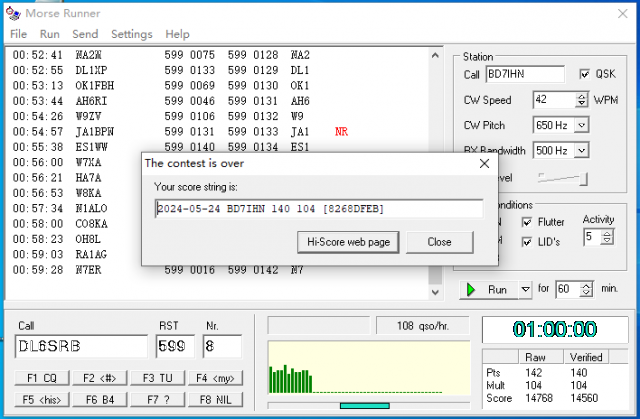Click the green Run play arrow icon
The image size is (640, 419).
(471, 290)
